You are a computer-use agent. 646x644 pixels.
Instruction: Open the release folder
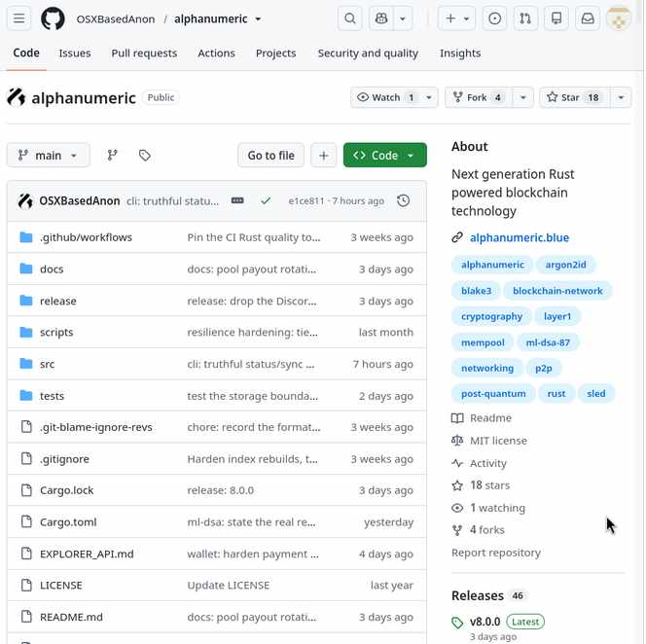[58, 301]
